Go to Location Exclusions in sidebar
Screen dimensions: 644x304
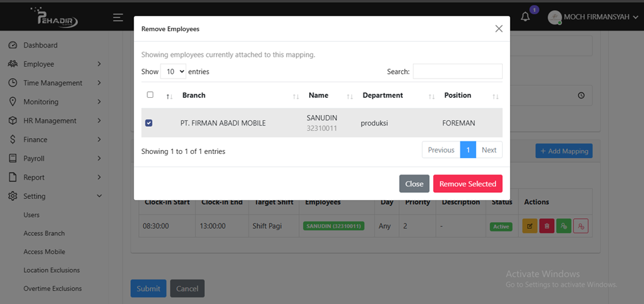coord(52,270)
